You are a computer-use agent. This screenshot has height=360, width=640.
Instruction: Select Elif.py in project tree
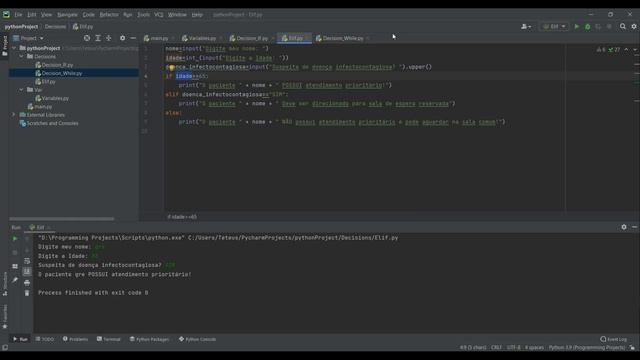(48, 82)
